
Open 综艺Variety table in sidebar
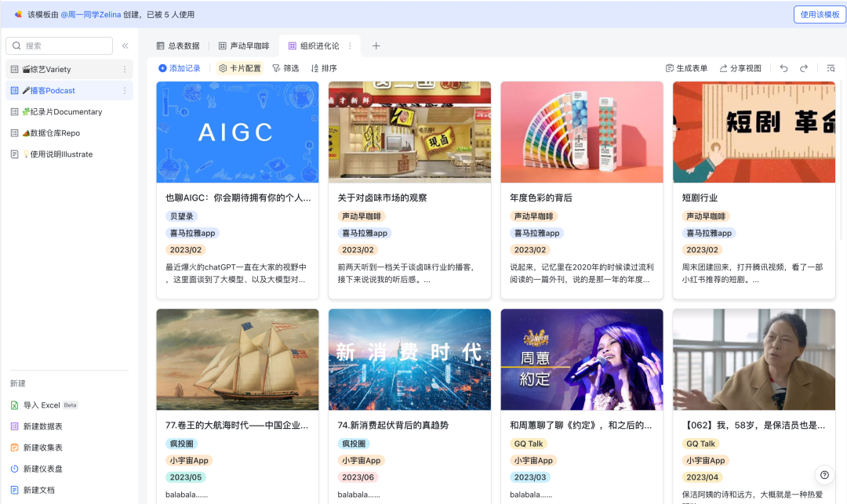point(69,69)
